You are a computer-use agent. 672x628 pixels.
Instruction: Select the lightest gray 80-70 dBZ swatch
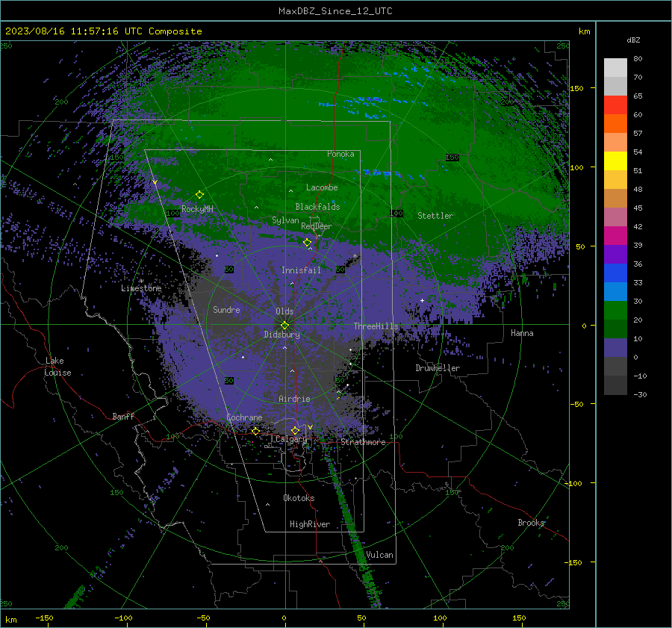pos(615,68)
